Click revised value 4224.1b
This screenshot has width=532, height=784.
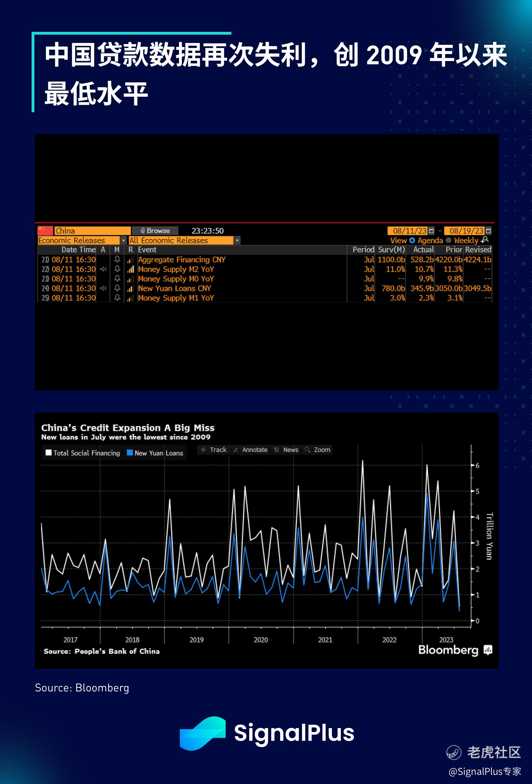point(477,259)
